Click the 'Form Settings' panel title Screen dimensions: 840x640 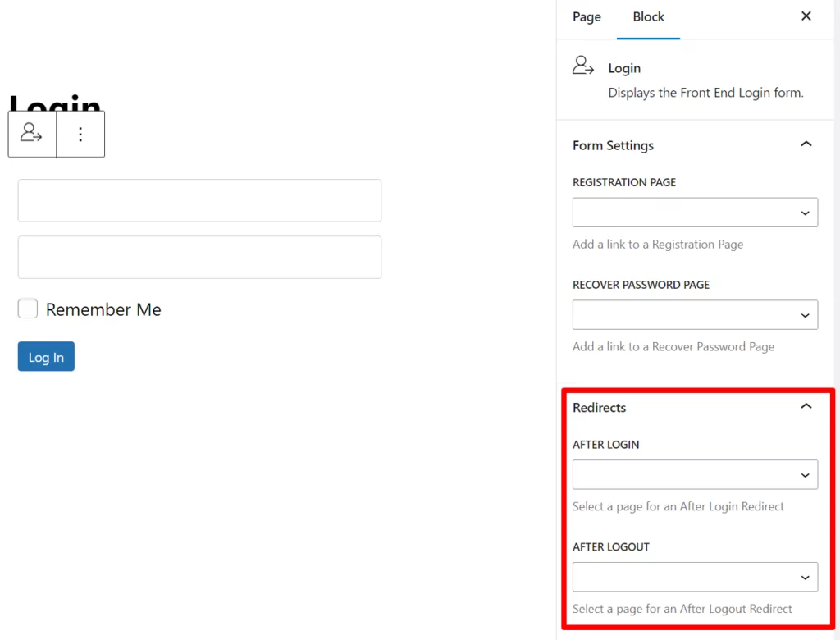pyautogui.click(x=613, y=145)
